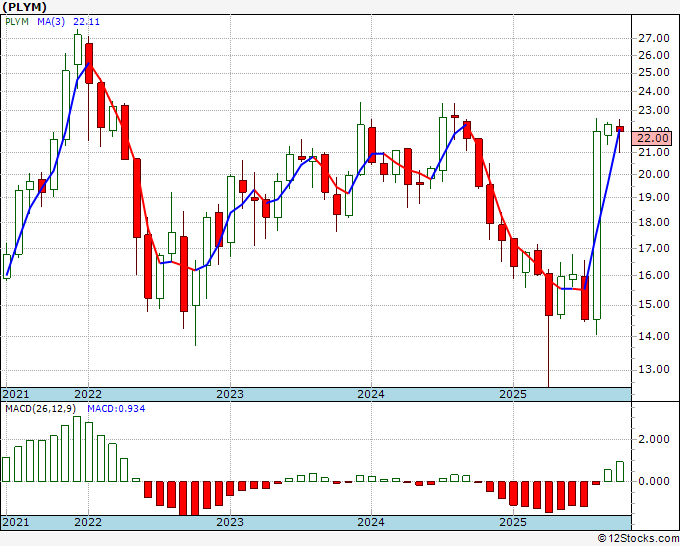
Task: Click the 0.000 MACD axis label
Action: [654, 481]
